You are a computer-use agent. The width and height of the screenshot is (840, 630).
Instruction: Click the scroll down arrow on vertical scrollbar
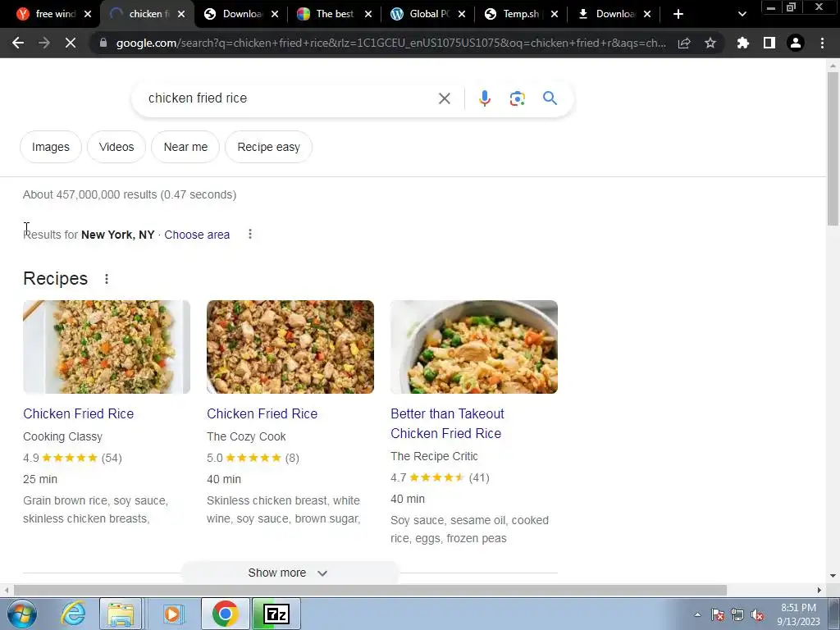coord(833,576)
